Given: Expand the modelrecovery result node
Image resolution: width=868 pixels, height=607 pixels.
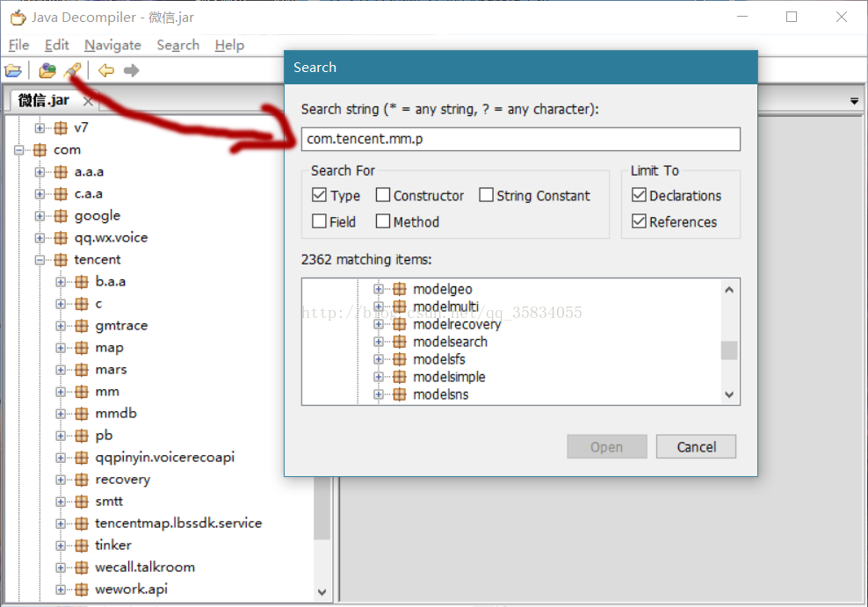Looking at the screenshot, I should tap(378, 324).
